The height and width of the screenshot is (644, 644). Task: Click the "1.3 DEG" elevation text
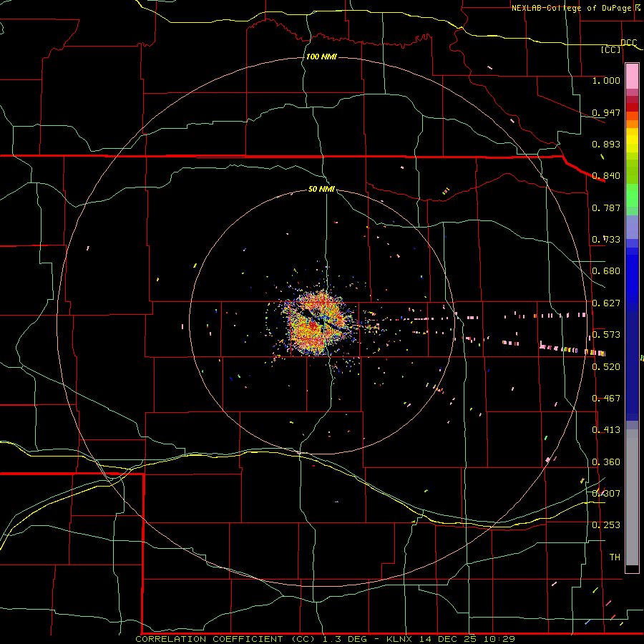point(346,639)
